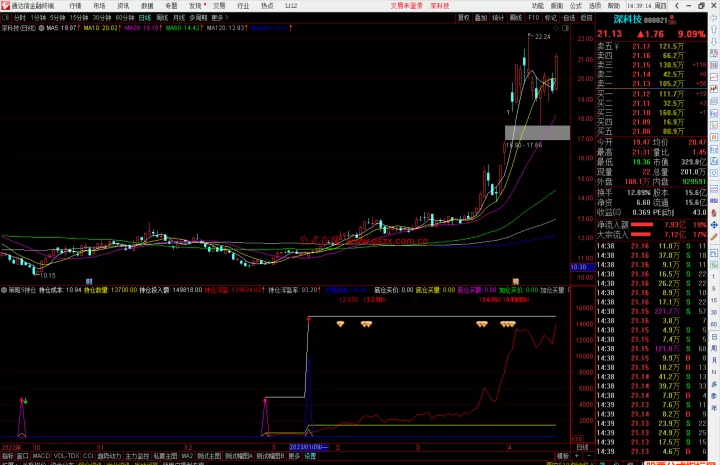Click the green down arrow signal in lower panel

(25, 401)
